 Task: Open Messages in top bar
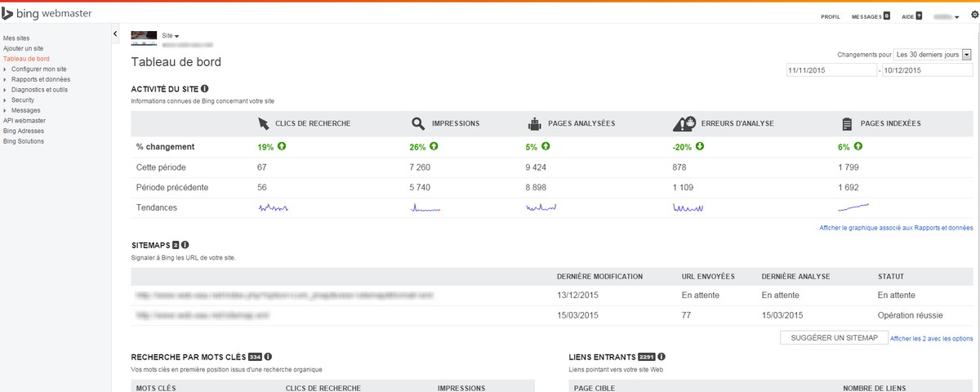pos(866,16)
